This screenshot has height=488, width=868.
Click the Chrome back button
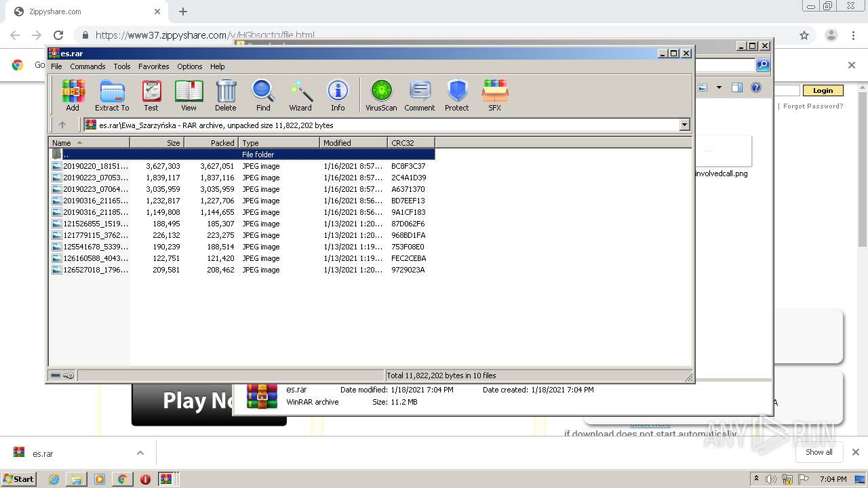15,35
